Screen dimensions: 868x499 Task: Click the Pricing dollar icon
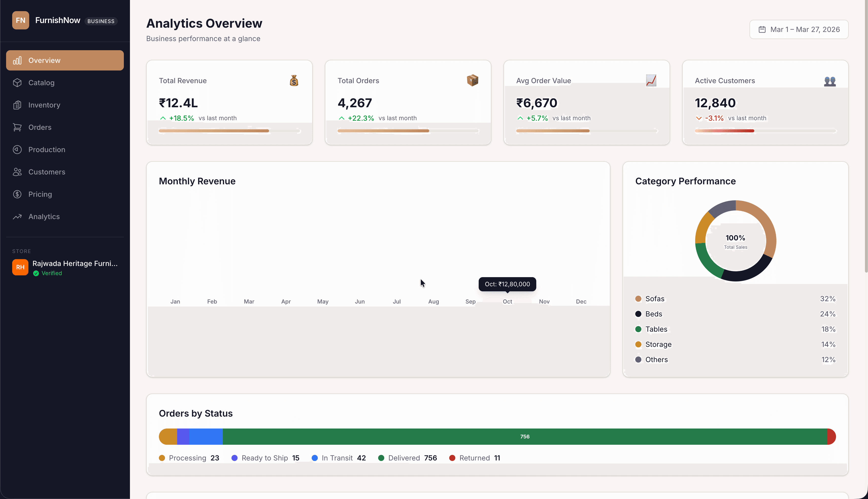point(18,194)
